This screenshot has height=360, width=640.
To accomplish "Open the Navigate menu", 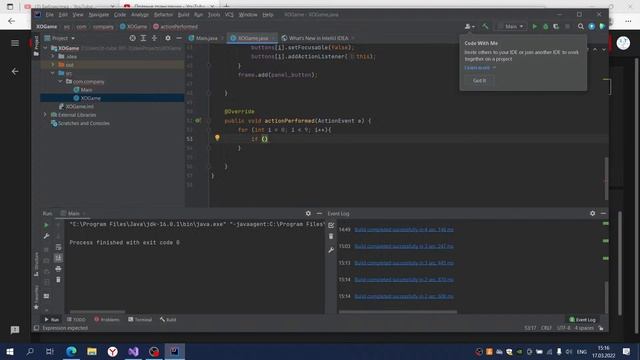I will 99,14.
